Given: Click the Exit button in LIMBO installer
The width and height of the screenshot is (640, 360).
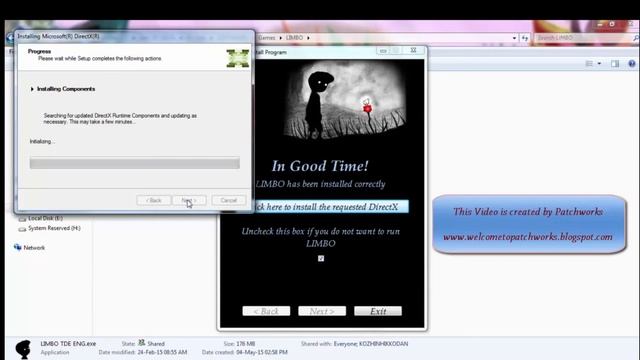Looking at the screenshot, I should [x=378, y=311].
